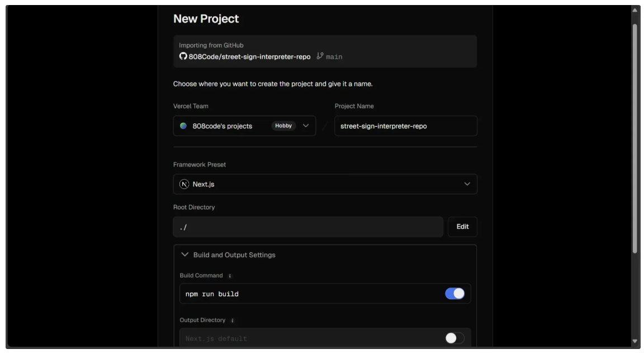Click the GitHub logo icon beside the repo name
The image size is (644, 354).
coord(183,56)
